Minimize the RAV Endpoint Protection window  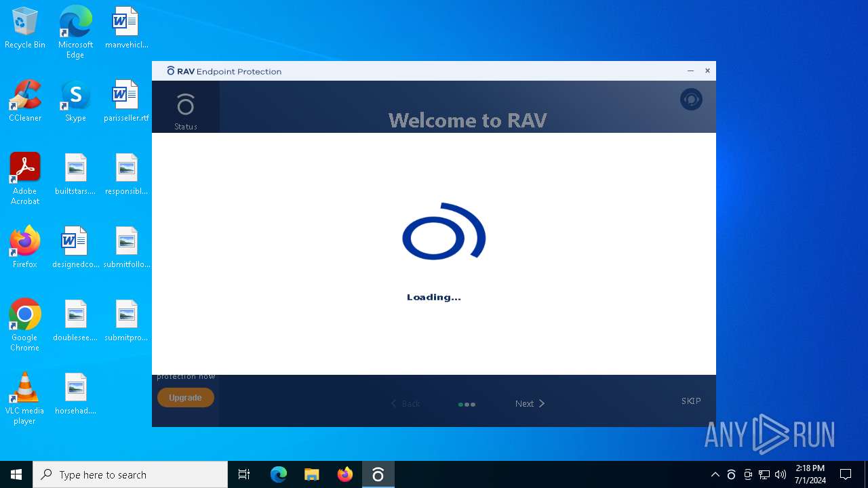[690, 70]
